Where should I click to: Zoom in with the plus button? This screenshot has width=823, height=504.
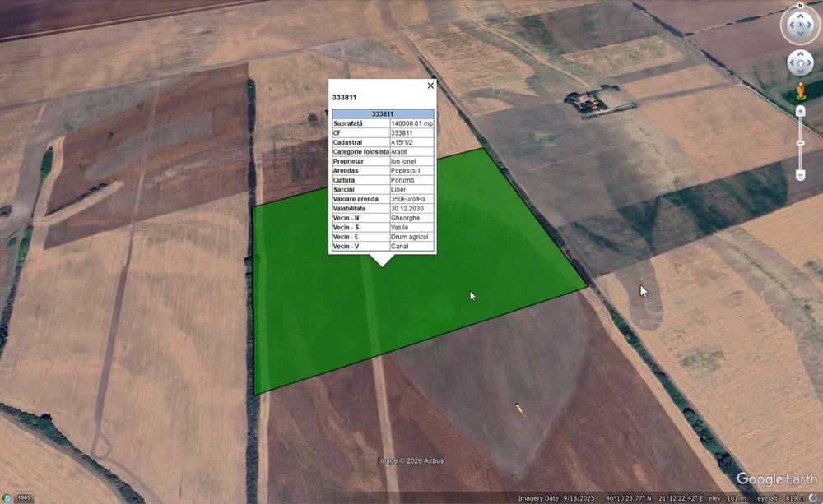click(801, 111)
